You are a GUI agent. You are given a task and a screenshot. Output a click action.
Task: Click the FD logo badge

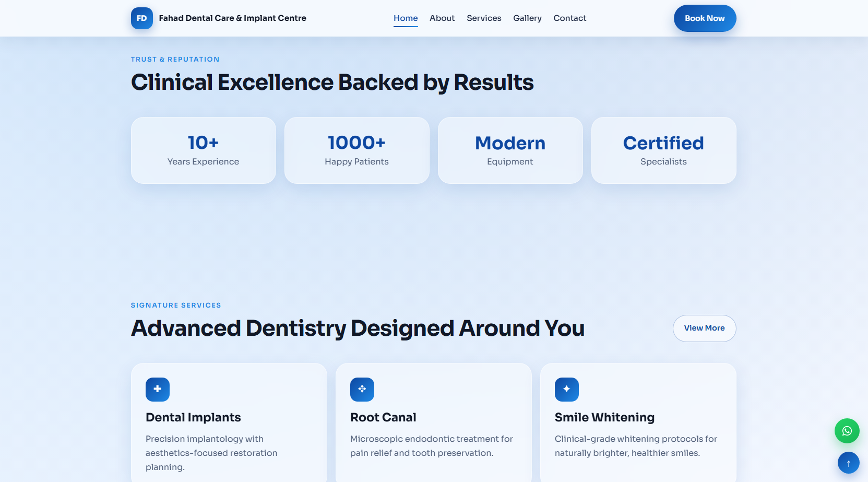click(141, 18)
